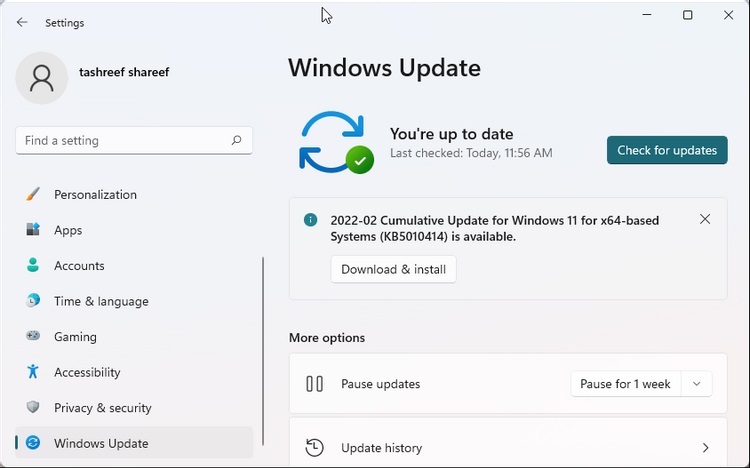Open Privacy & security settings
Image resolution: width=750 pixels, height=468 pixels.
[x=134, y=408]
